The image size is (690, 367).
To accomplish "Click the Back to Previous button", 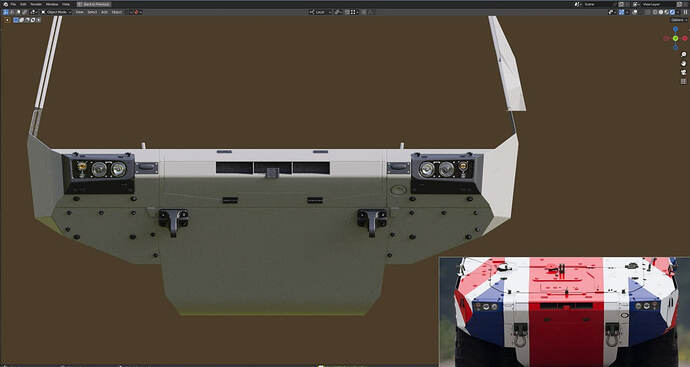I will point(94,4).
